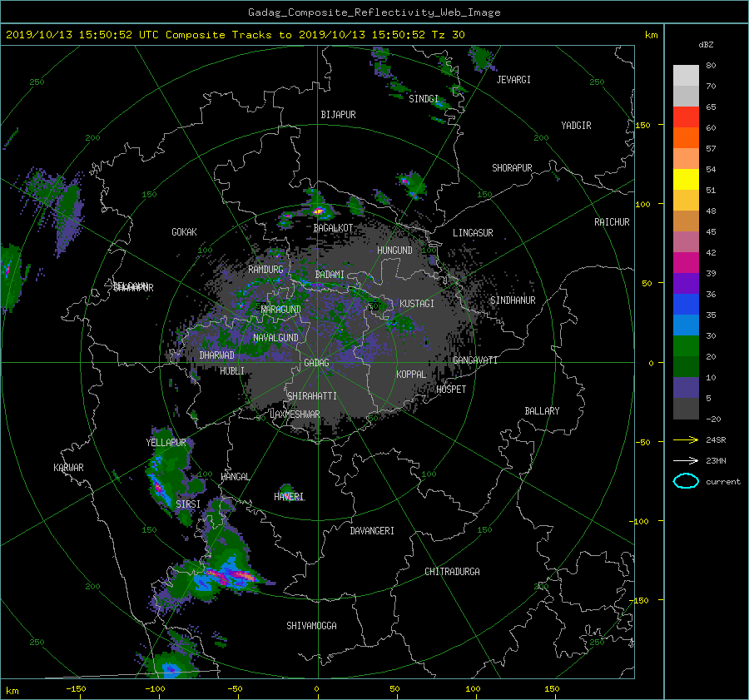Click the DAVANGERI city label
Viewport: 749px width, 700px height.
tap(372, 531)
